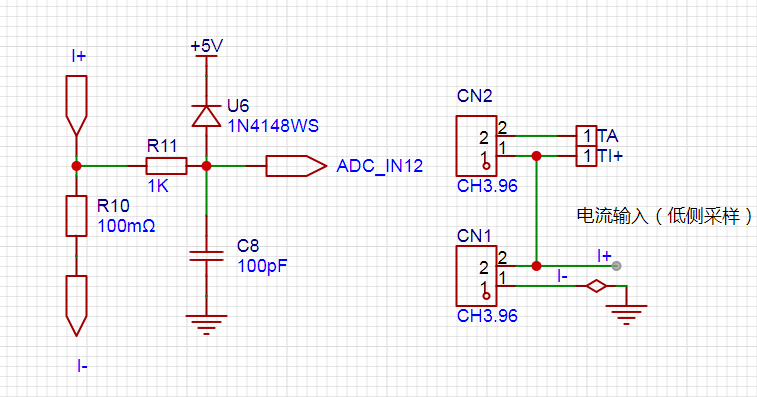Select the C8 capacitor symbol
The image size is (757, 397).
[x=206, y=256]
